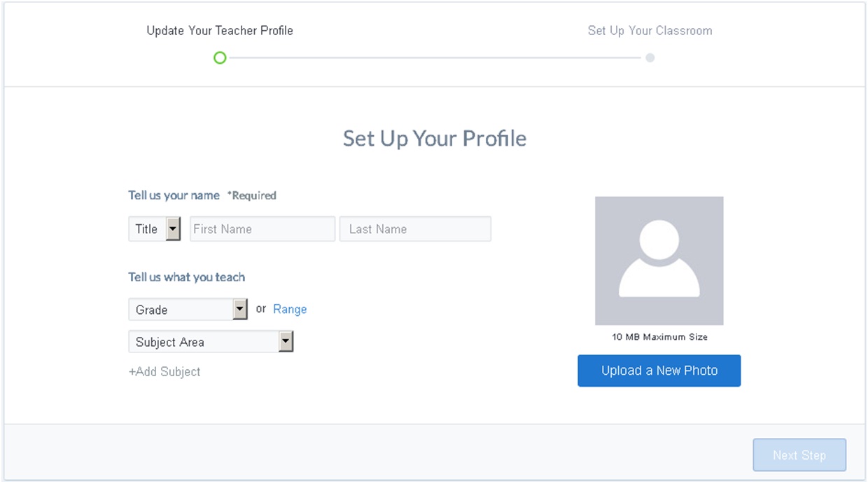Click the profile photo placeholder avatar
Image resolution: width=868 pixels, height=482 pixels.
659,261
